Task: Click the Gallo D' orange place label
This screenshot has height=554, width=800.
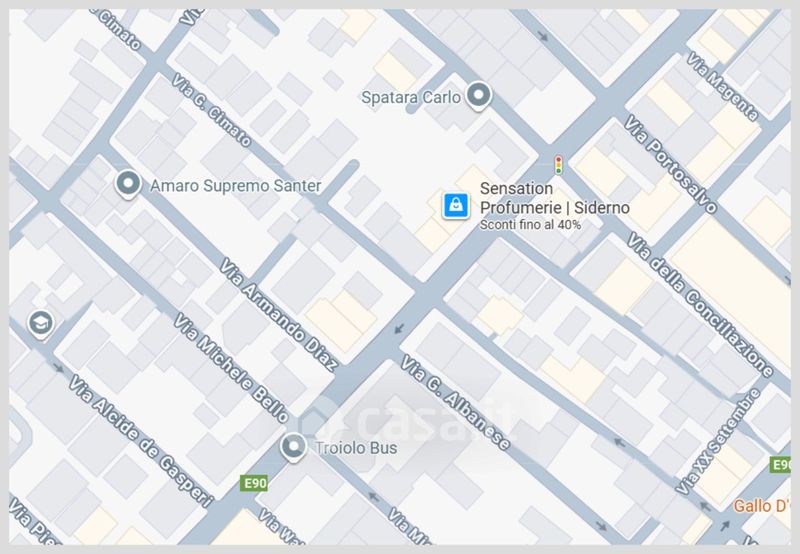Action: 762,506
